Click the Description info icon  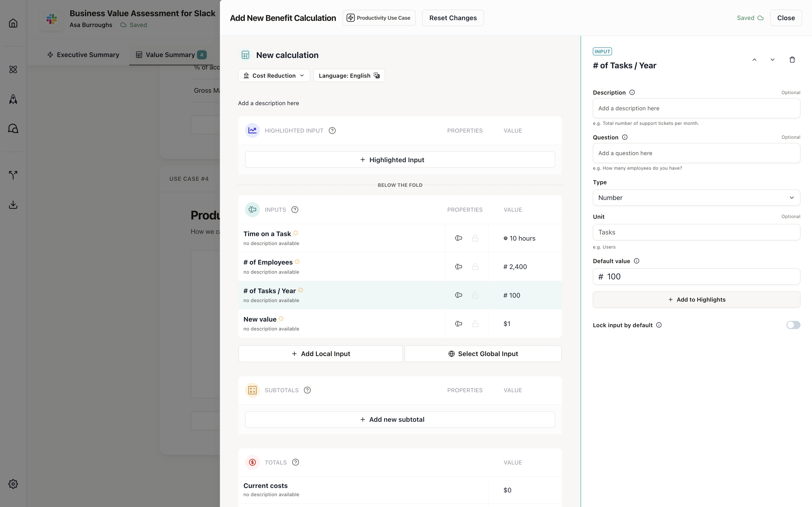(x=632, y=92)
